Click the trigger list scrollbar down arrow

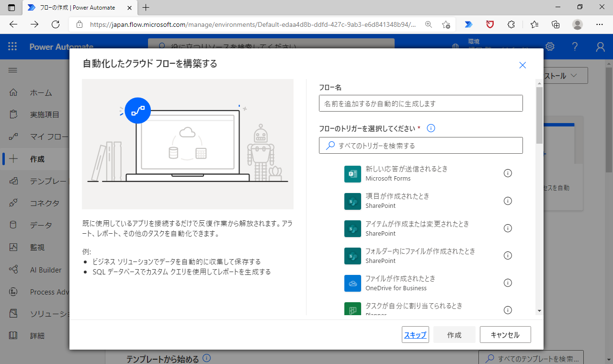(x=539, y=311)
